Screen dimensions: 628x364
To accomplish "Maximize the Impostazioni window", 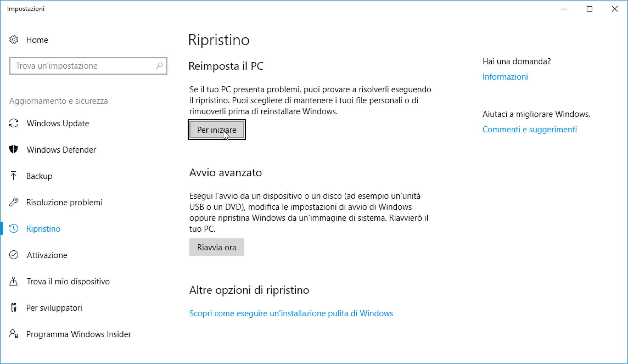I will pos(589,9).
